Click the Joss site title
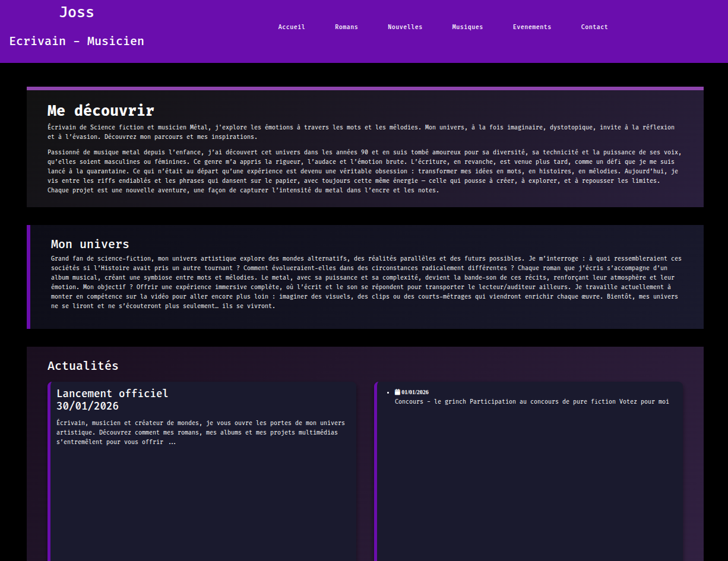Screen dimensions: 728x561 [77, 12]
